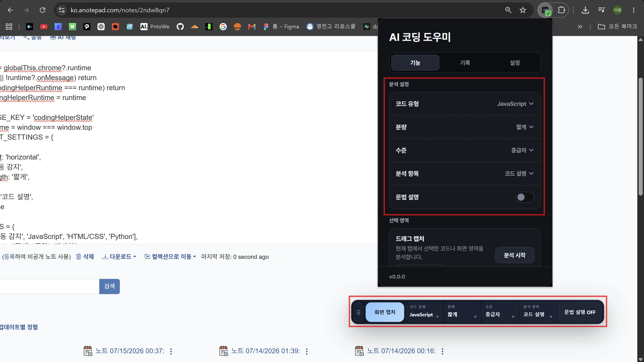Image resolution: width=644 pixels, height=362 pixels.
Task: Reload the page with the refresh icon
Action: (42, 10)
